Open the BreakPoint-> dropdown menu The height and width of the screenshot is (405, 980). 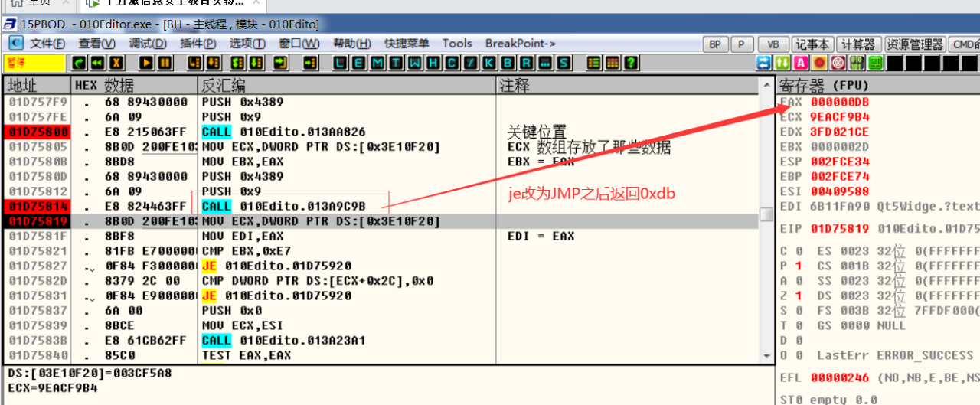pyautogui.click(x=521, y=44)
